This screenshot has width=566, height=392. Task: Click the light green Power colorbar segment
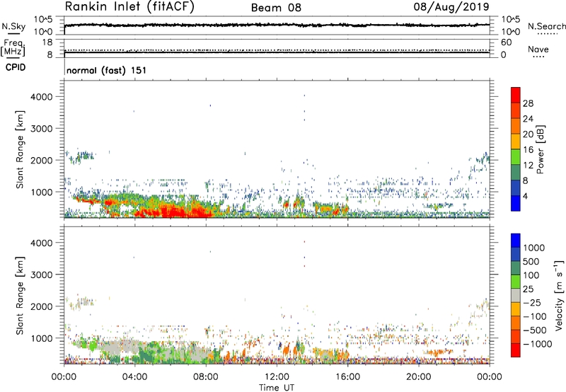tap(516, 156)
